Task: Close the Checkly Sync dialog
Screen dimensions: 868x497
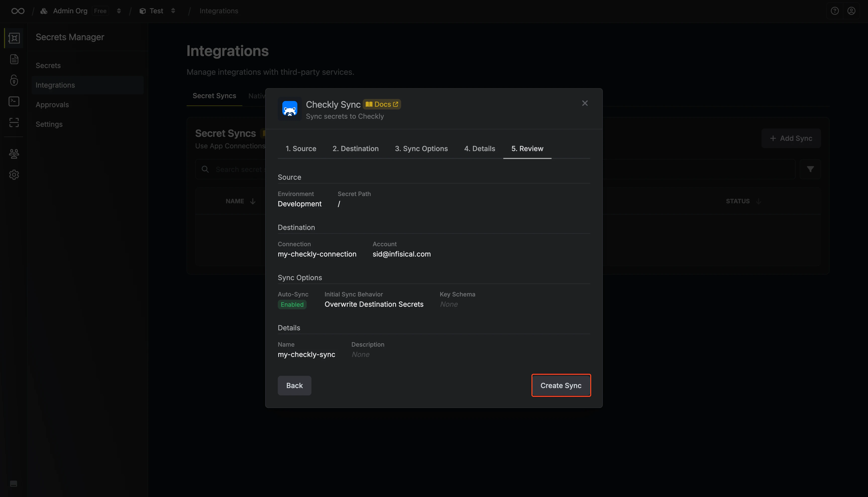Action: (585, 103)
